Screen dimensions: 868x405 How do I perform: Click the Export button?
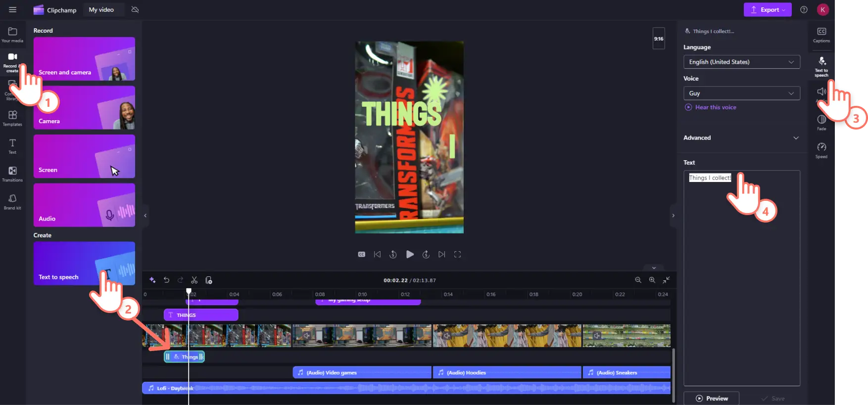[767, 10]
